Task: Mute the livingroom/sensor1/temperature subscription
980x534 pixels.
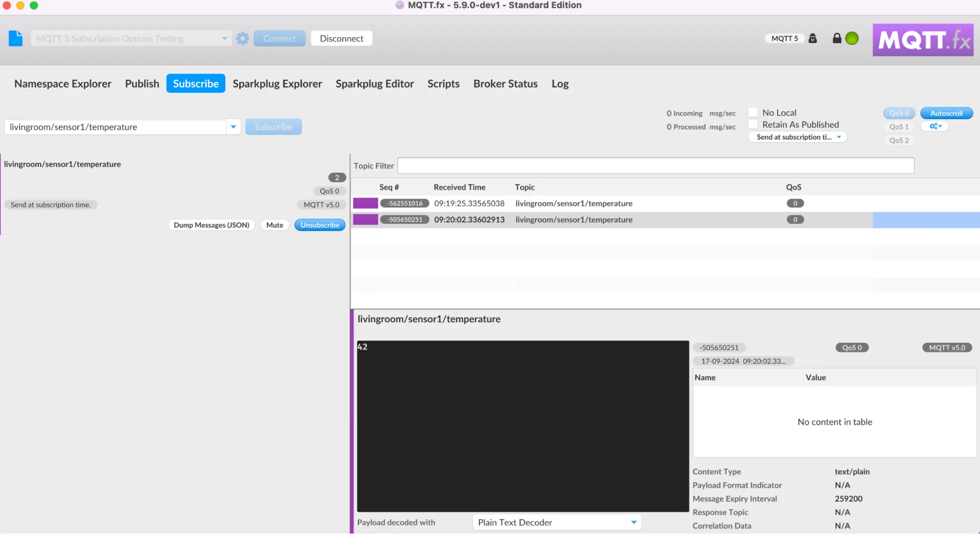Action: 275,225
